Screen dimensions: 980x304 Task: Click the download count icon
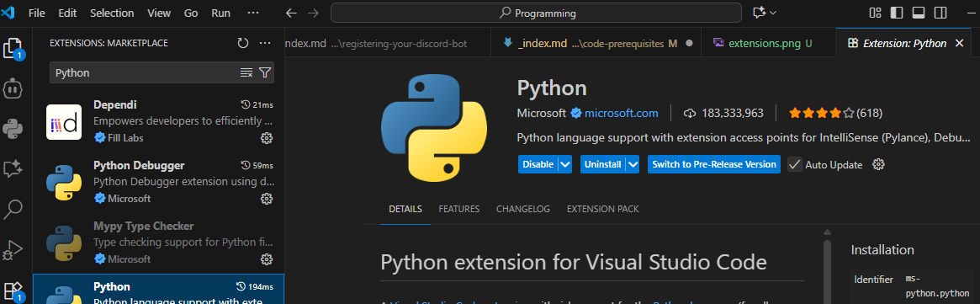690,113
